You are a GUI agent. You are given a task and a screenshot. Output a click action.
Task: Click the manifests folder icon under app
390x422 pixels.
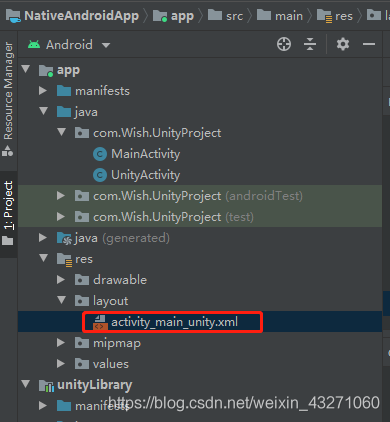pyautogui.click(x=64, y=91)
